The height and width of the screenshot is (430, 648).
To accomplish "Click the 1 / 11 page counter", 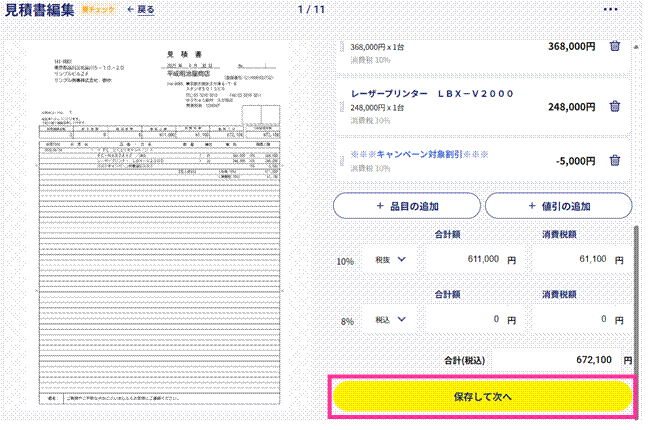I will click(311, 9).
